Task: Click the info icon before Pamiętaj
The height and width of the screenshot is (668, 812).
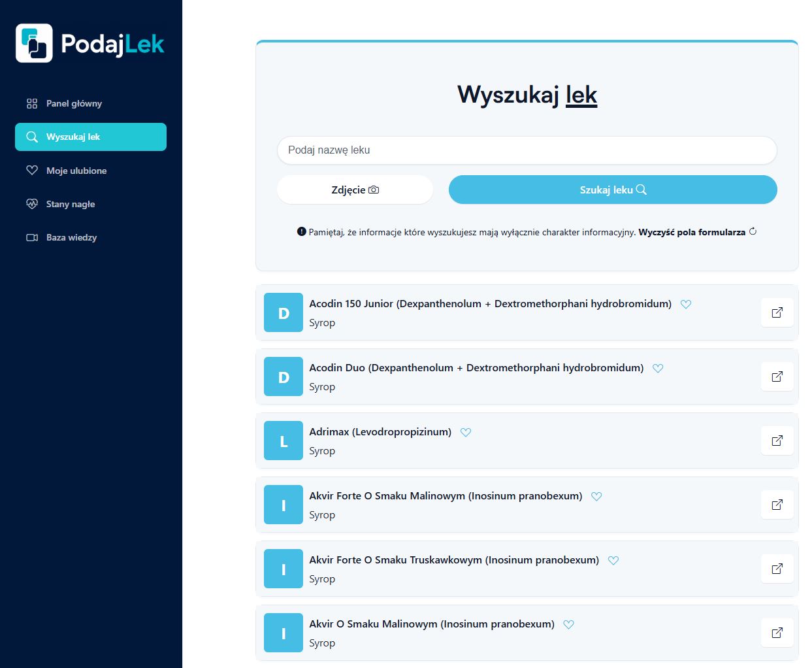Action: (301, 231)
